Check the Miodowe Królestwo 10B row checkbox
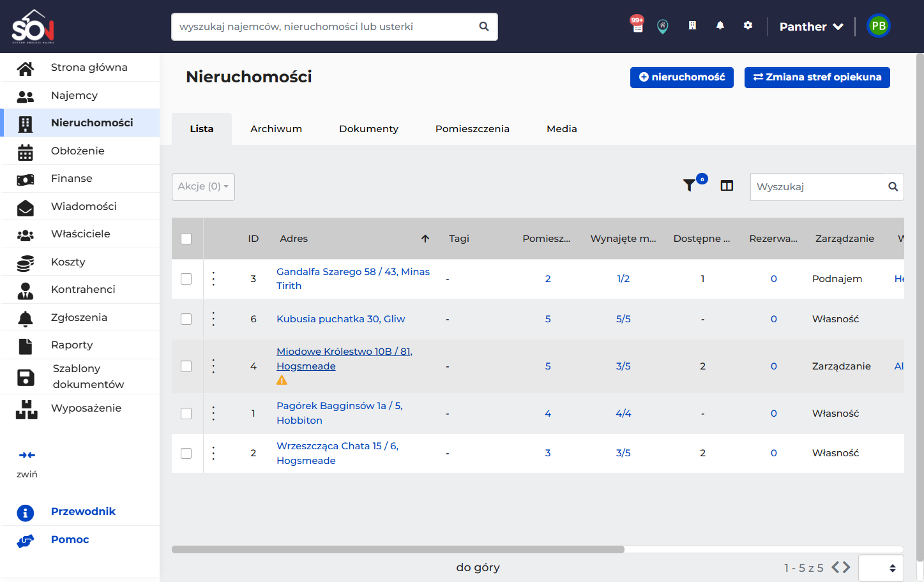This screenshot has width=924, height=582. pos(186,366)
